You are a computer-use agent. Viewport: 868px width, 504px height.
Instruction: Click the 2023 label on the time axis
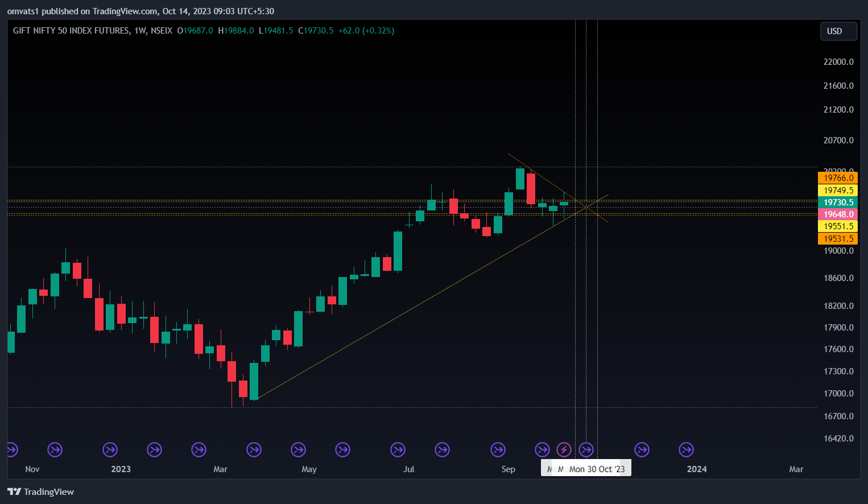121,469
